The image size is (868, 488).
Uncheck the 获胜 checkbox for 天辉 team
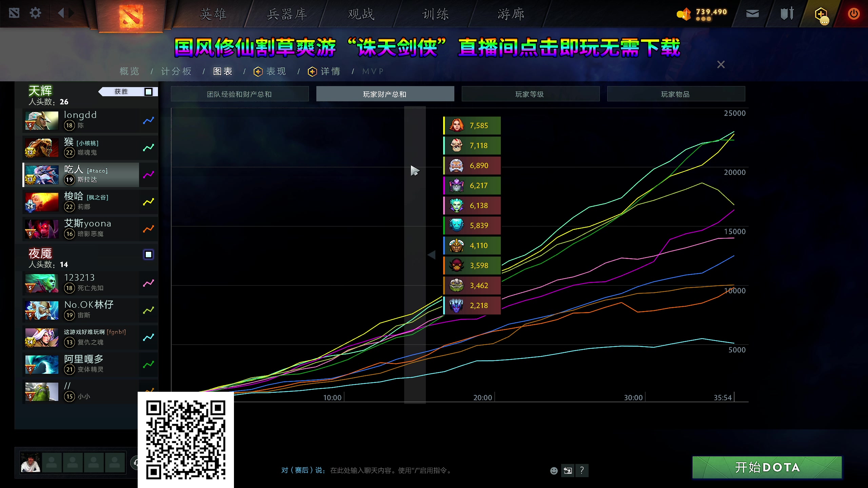point(148,91)
